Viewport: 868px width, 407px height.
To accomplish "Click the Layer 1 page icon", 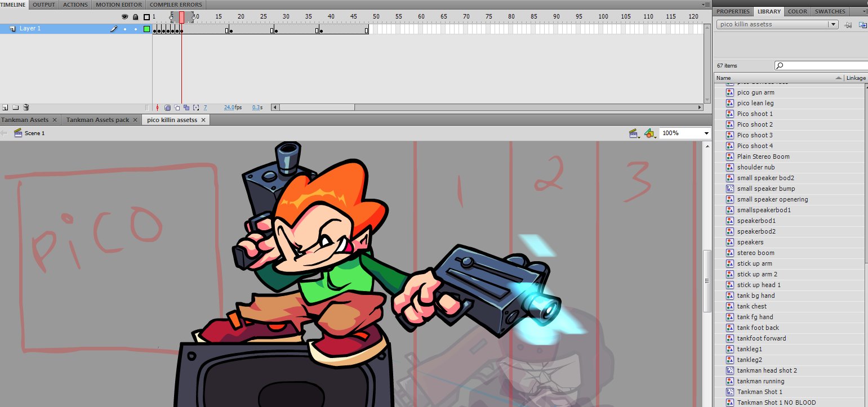I will tap(12, 29).
